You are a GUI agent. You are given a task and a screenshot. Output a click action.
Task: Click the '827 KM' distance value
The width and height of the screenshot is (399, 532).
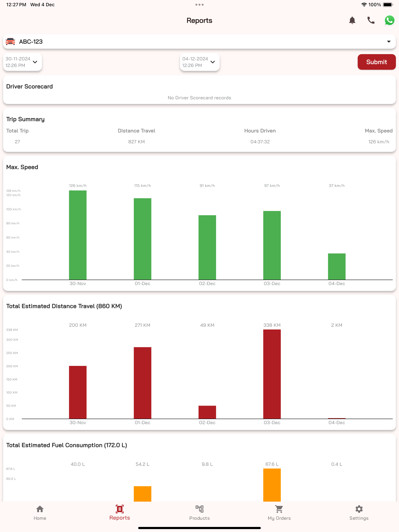136,142
